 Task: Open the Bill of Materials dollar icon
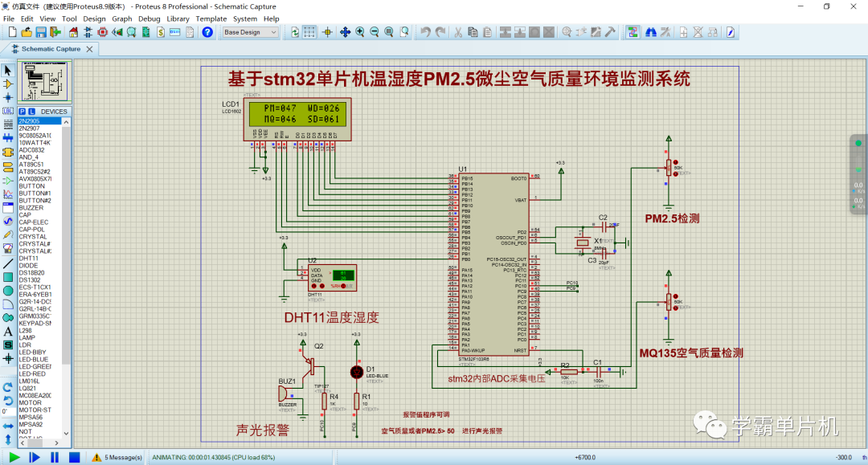(161, 33)
